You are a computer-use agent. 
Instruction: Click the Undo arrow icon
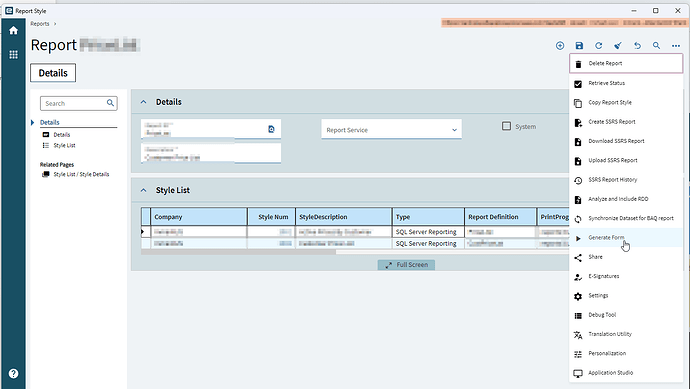point(637,45)
